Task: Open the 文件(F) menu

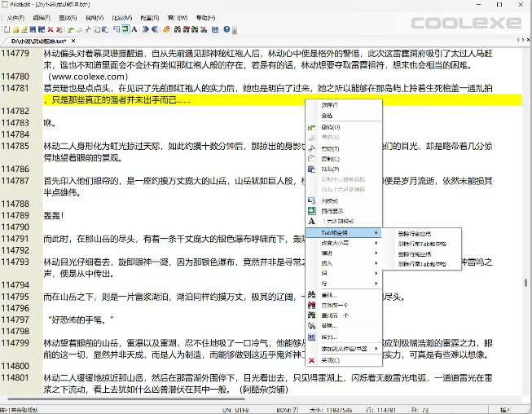Action: tap(15, 18)
